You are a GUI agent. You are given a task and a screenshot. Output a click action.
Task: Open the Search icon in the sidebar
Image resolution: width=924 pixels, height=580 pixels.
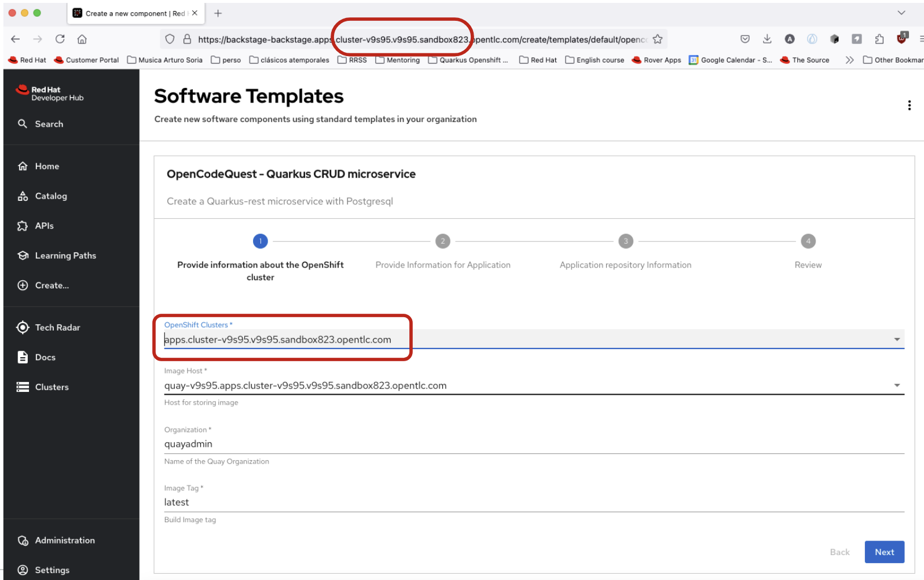23,124
